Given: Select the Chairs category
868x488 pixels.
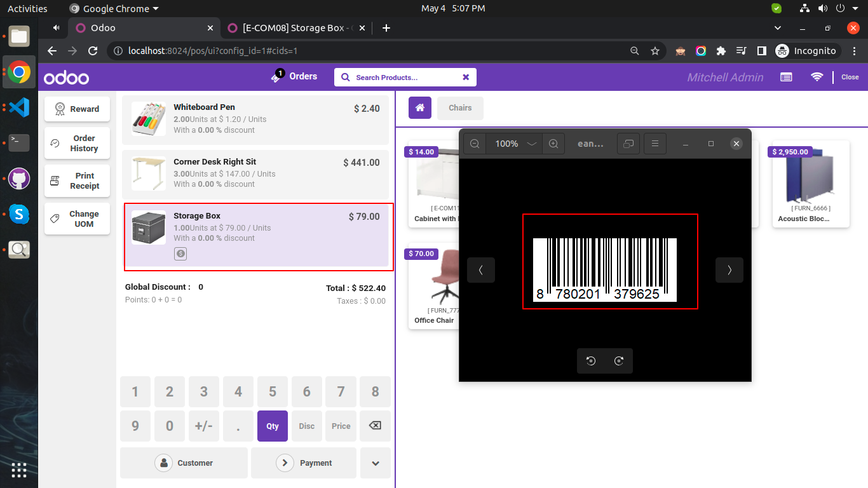Looking at the screenshot, I should click(460, 108).
